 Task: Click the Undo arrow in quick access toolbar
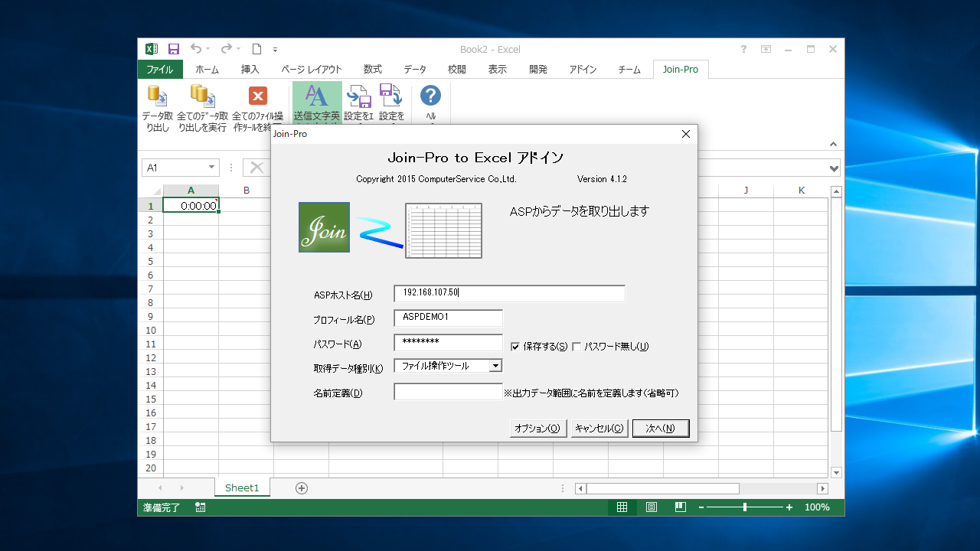tap(196, 49)
